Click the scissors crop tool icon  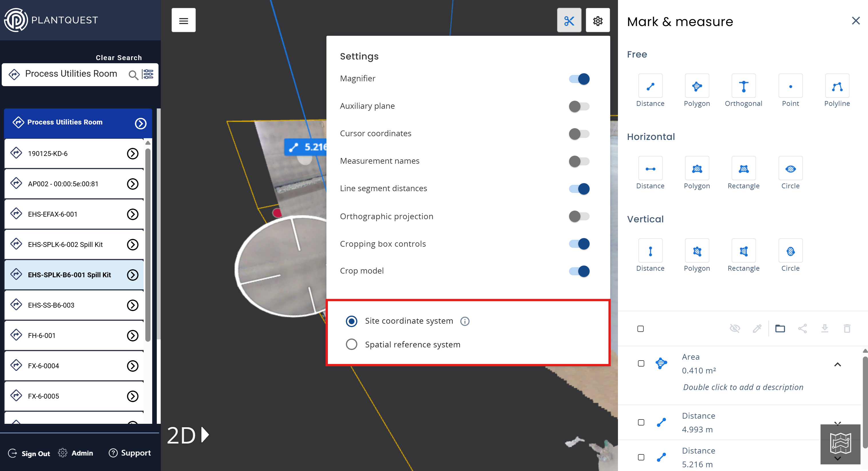[x=569, y=21]
